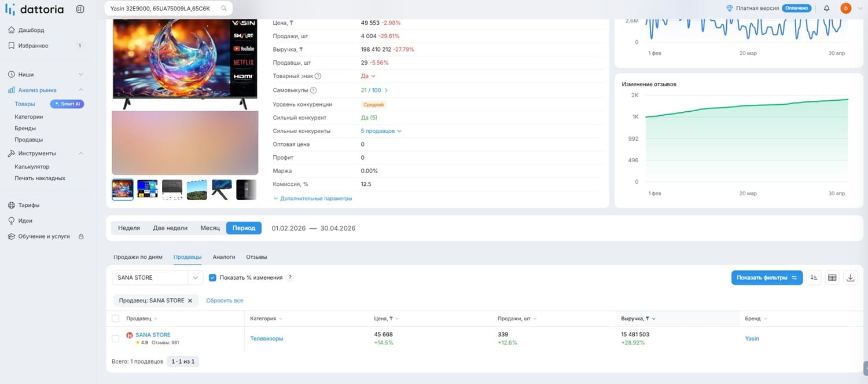Click the sort order icon
The height and width of the screenshot is (384, 868).
[x=814, y=277]
